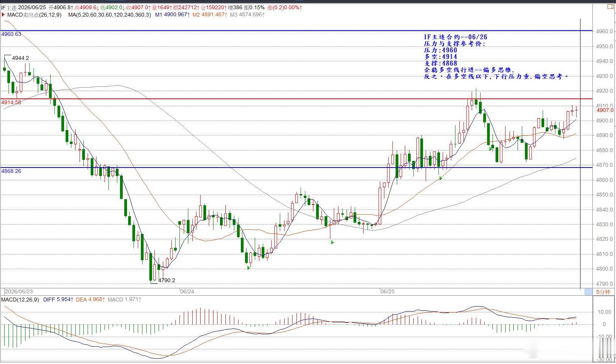Click the 'IF主连合约==06/26' annotation title
The image size is (616, 364).
455,37
